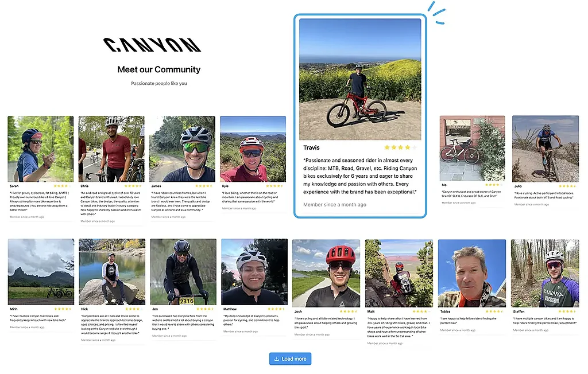Open Julio's mountain biking photo

point(546,149)
